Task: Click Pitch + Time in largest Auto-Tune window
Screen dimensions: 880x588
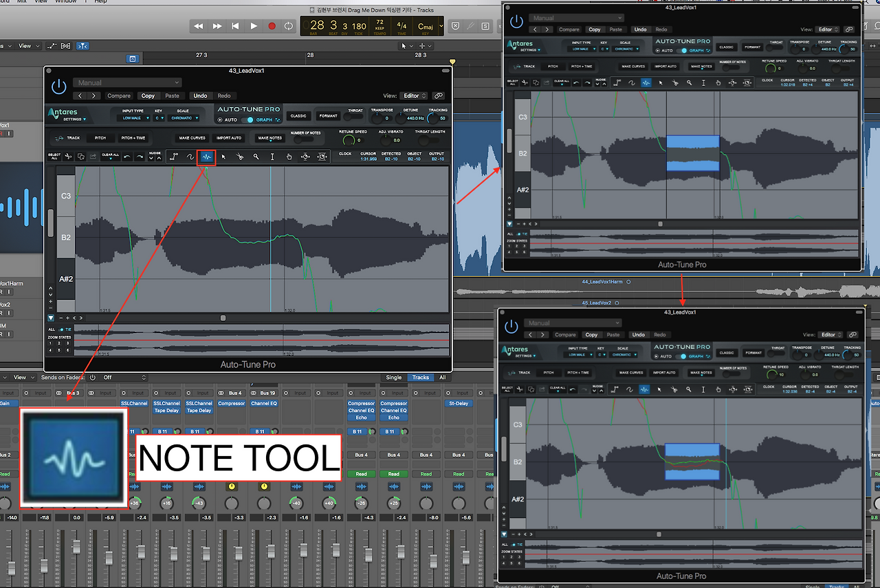Action: (133, 138)
